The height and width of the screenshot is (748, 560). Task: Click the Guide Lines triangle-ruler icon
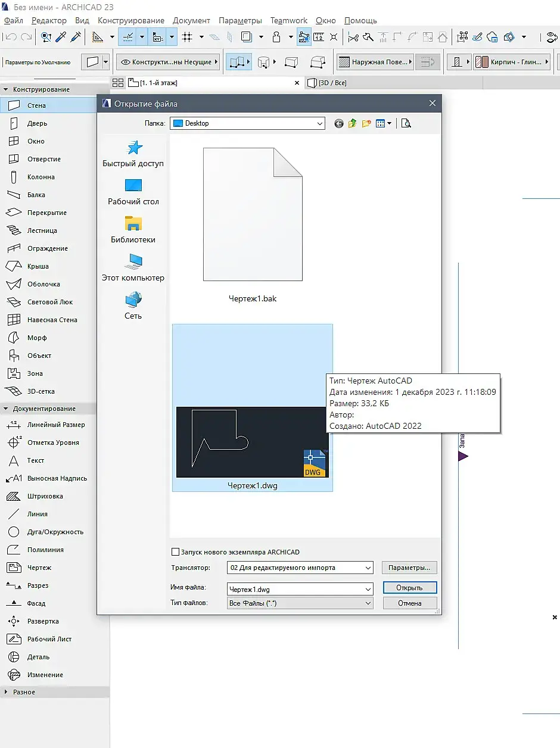(x=98, y=37)
